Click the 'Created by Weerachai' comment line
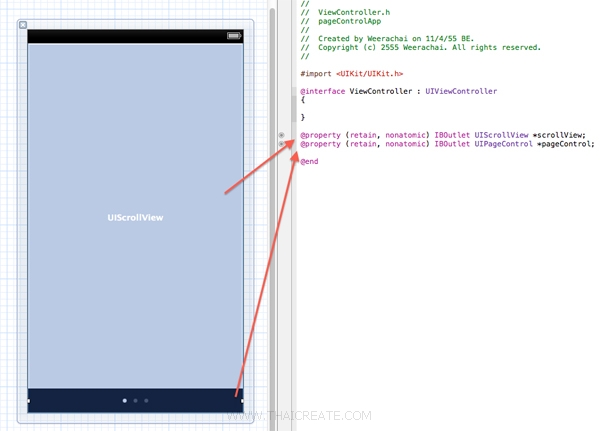This screenshot has width=600, height=431. pyautogui.click(x=387, y=39)
